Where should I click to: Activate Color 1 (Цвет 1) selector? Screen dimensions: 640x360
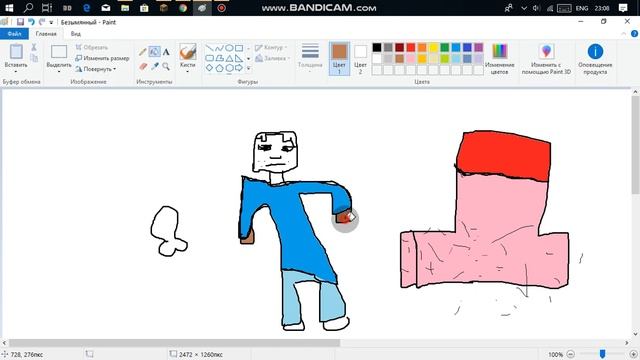coord(339,58)
